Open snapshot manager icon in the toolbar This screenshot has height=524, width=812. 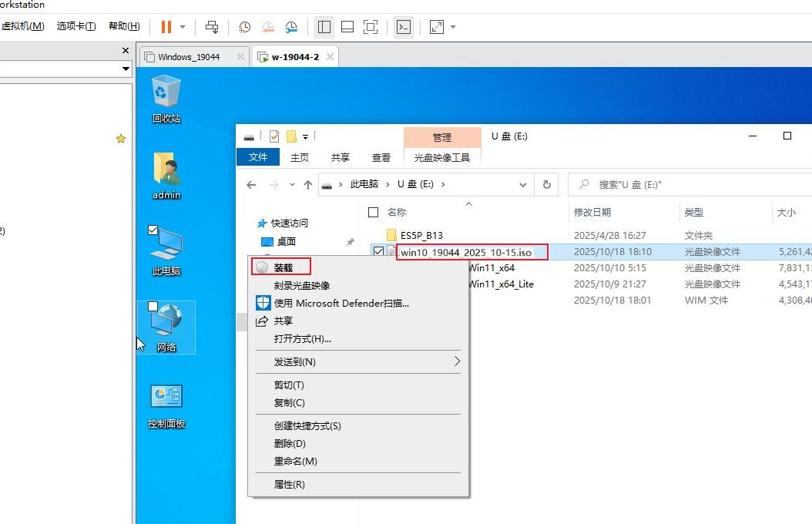291,27
